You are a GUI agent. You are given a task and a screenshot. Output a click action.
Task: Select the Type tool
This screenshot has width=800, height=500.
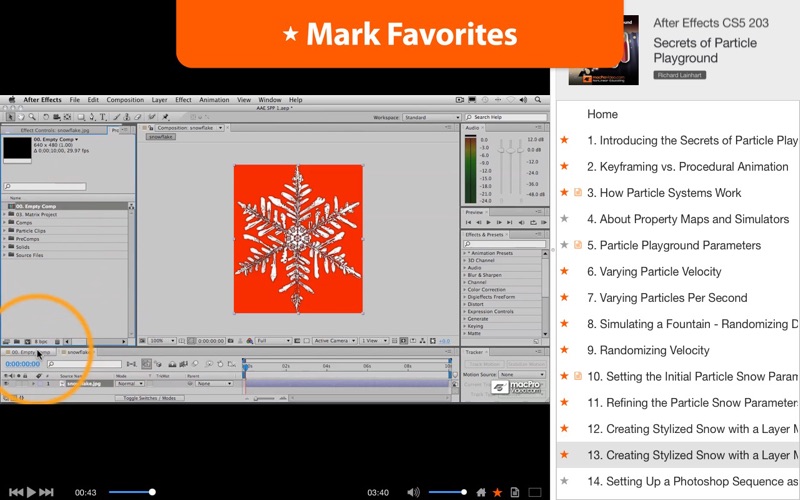[x=103, y=117]
